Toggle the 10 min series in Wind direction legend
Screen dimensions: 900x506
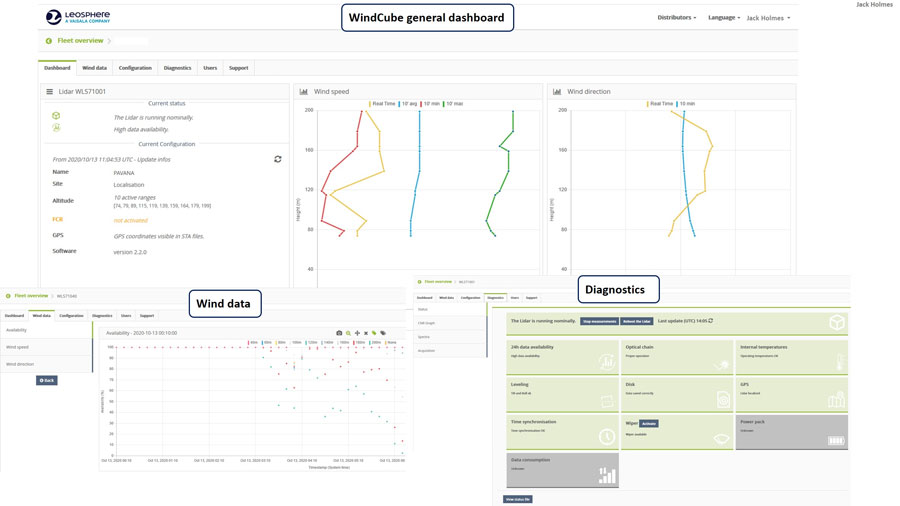[686, 104]
